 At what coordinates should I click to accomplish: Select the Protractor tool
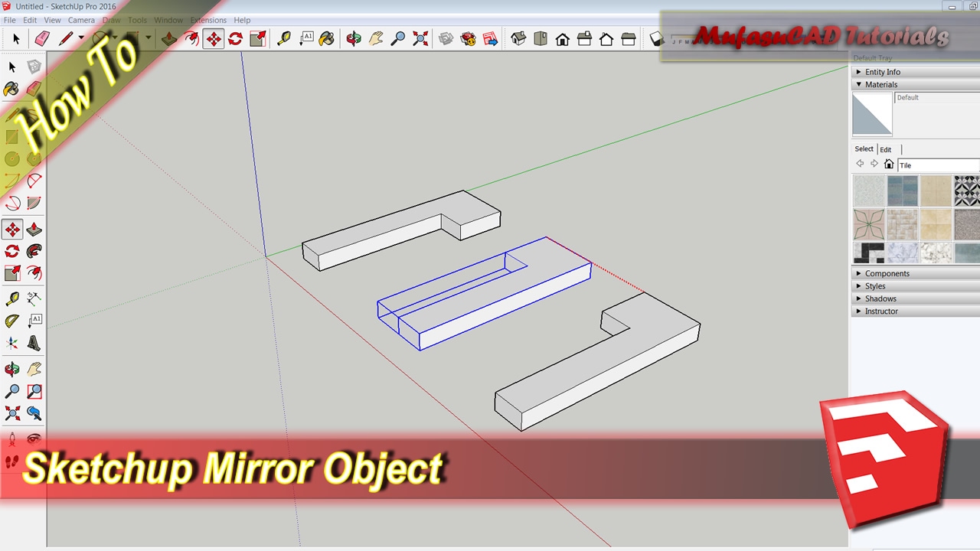click(x=12, y=321)
